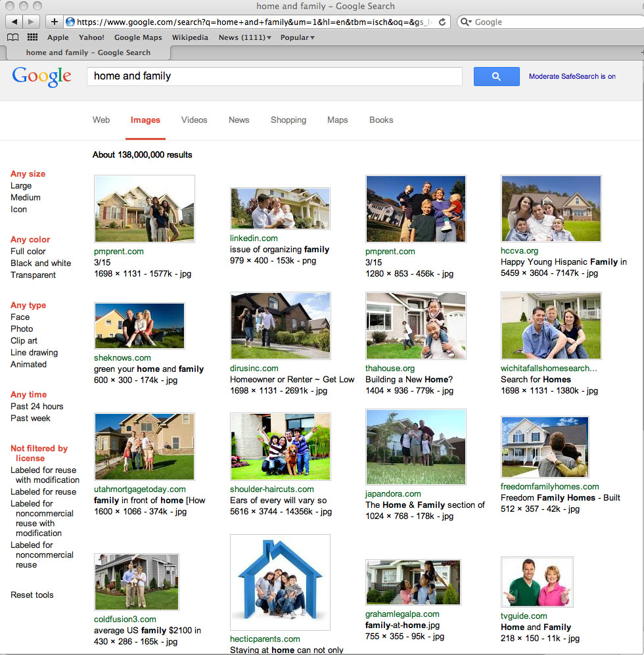The height and width of the screenshot is (655, 644).
Task: Click the utahmortgagetoday.com source link
Action: coord(140,489)
